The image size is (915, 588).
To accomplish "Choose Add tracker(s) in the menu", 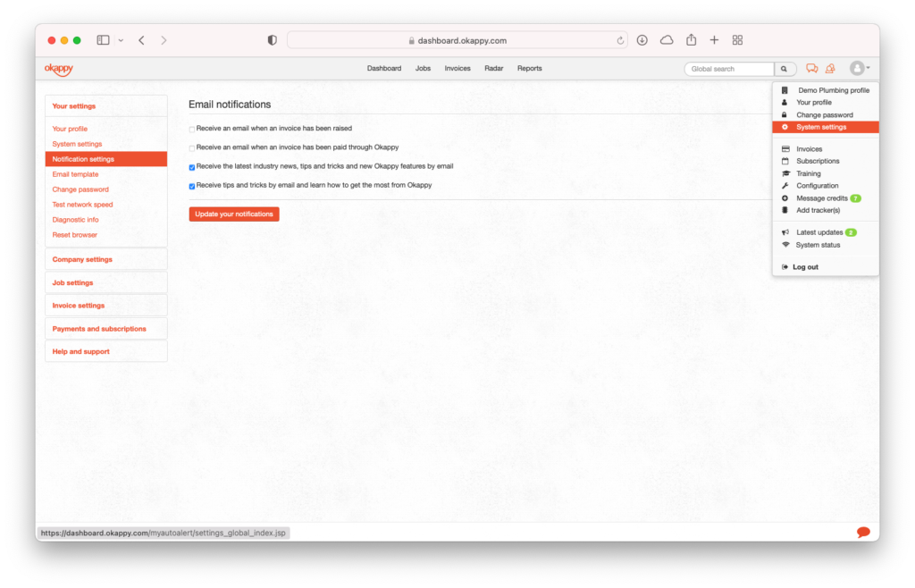I will point(826,211).
